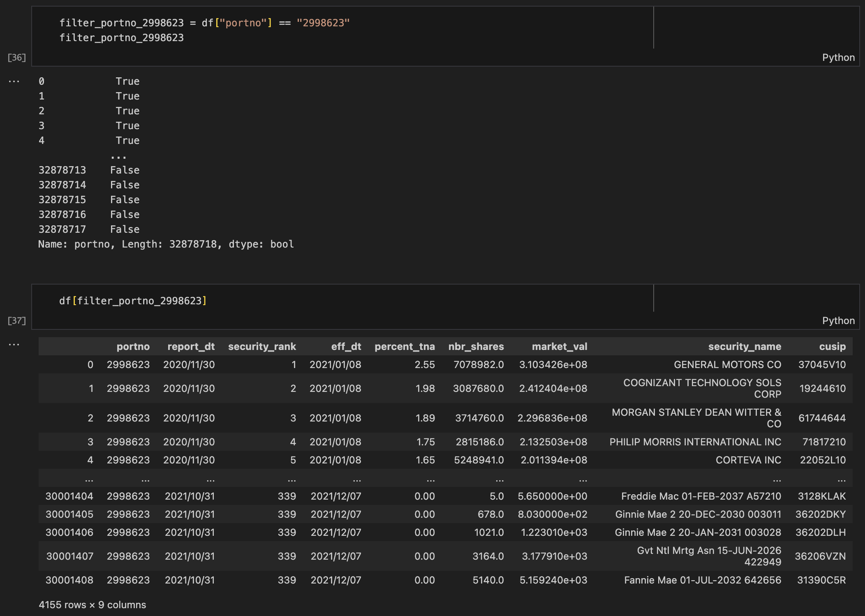The width and height of the screenshot is (865, 616).
Task: Select the percent_tna column header
Action: pyautogui.click(x=405, y=347)
